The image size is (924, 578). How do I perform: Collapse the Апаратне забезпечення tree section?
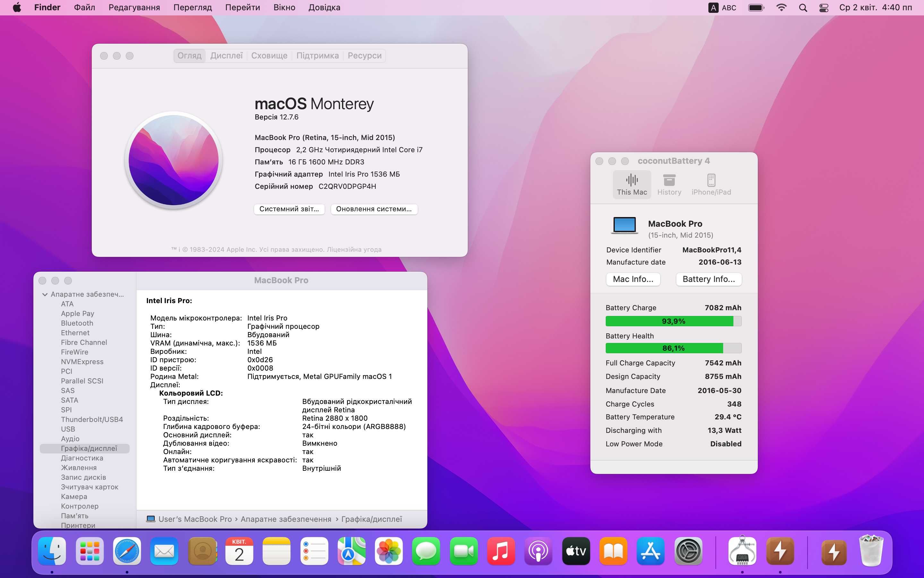[x=45, y=294]
